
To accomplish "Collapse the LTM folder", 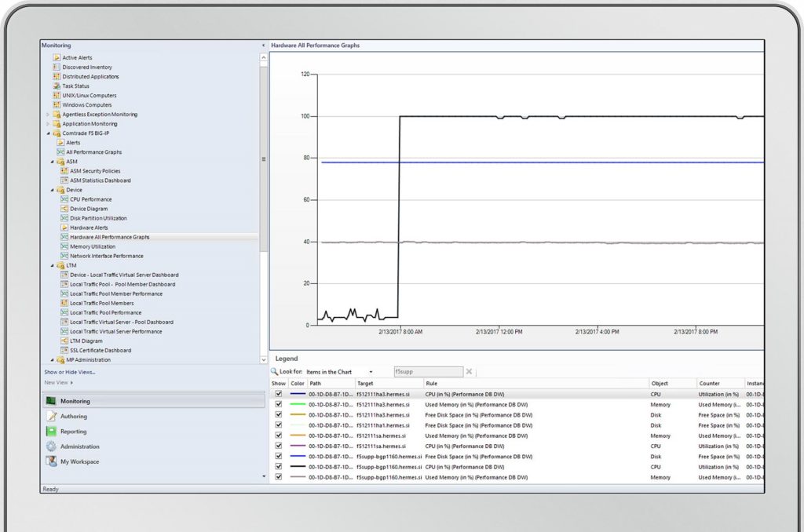I will pyautogui.click(x=53, y=265).
